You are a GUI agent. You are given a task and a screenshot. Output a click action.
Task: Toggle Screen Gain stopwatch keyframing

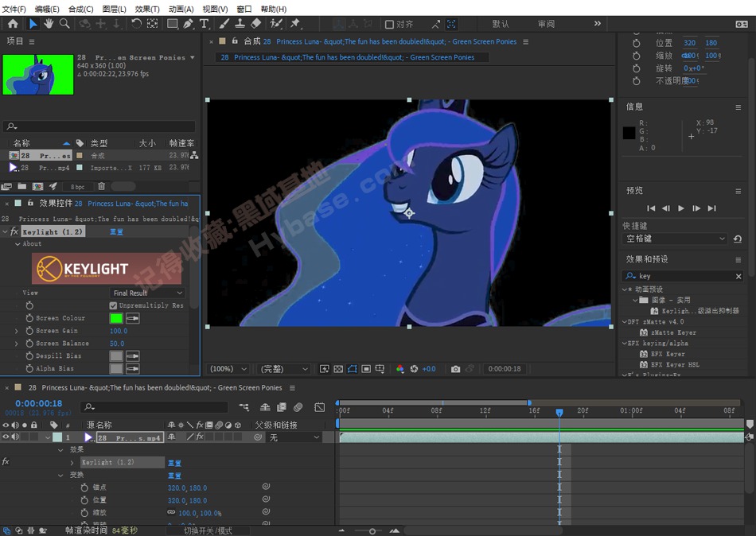pos(29,331)
